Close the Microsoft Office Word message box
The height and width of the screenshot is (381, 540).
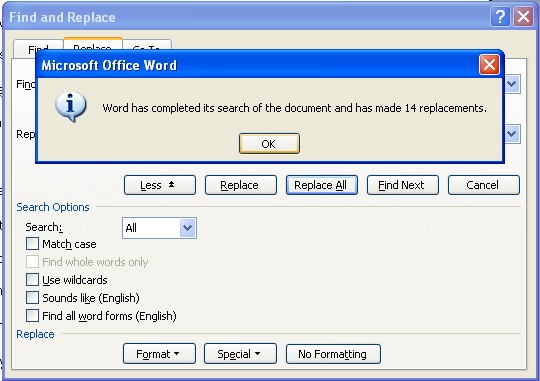[x=489, y=64]
